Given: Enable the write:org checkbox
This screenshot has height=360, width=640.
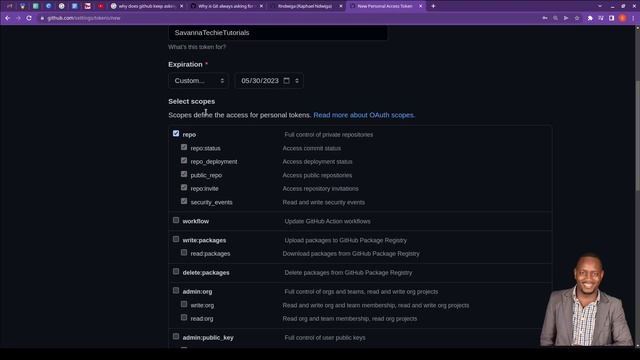Looking at the screenshot, I should pyautogui.click(x=184, y=304).
